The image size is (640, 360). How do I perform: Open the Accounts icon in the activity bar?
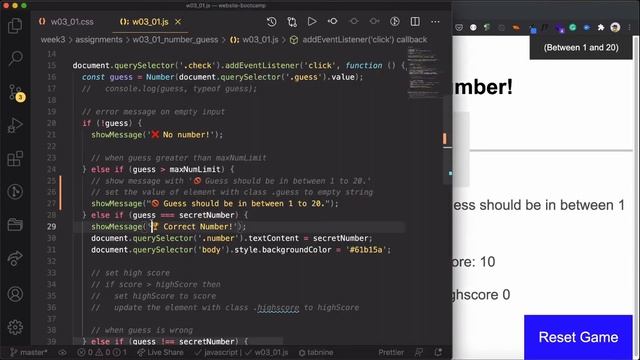coord(15,294)
